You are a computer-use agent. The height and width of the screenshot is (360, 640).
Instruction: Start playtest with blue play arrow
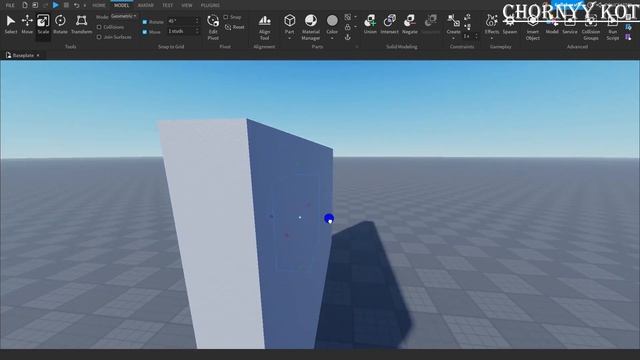tap(56, 5)
